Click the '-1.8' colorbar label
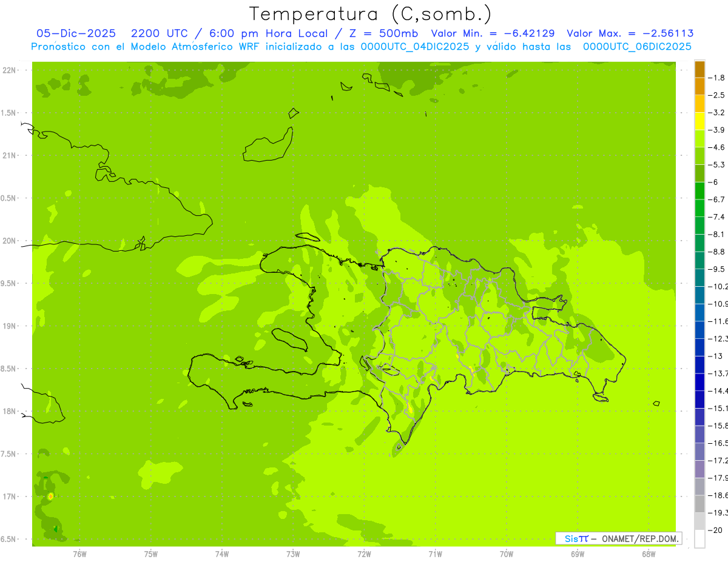Image resolution: width=728 pixels, height=562 pixels. coord(716,78)
